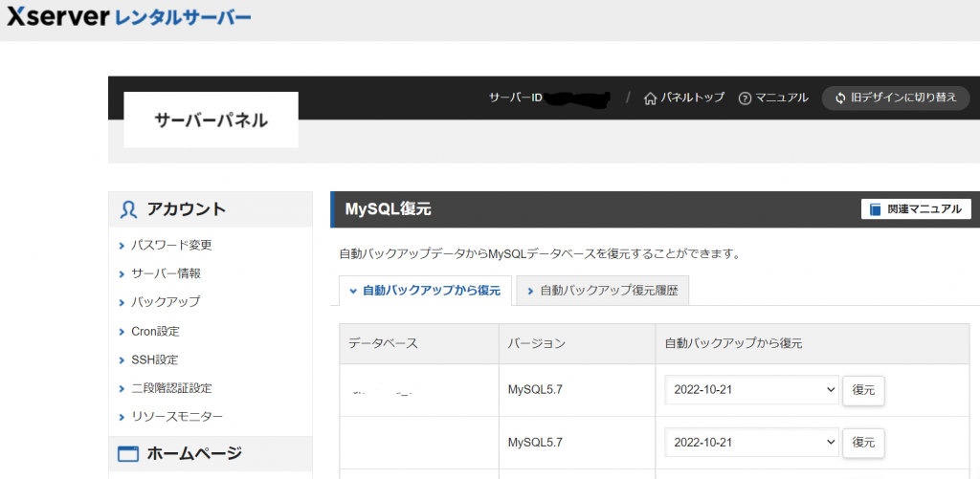Click the arrow icon beside パスワード変更
This screenshot has width=980, height=479.
122,246
